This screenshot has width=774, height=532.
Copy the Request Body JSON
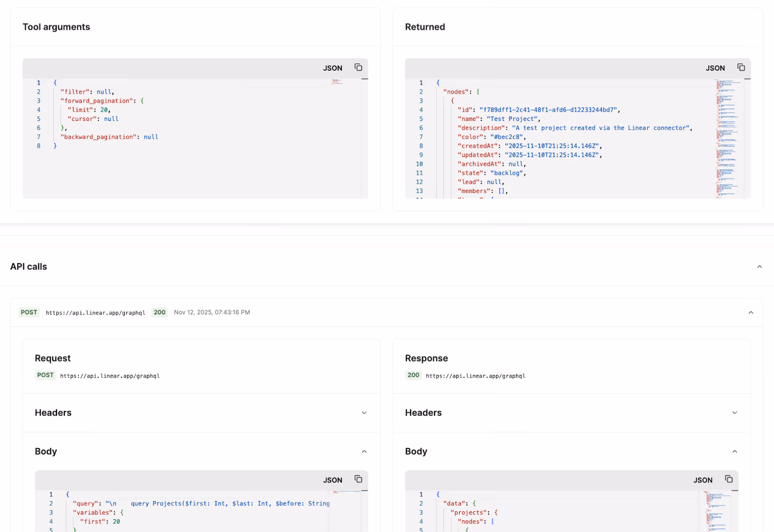click(x=358, y=479)
